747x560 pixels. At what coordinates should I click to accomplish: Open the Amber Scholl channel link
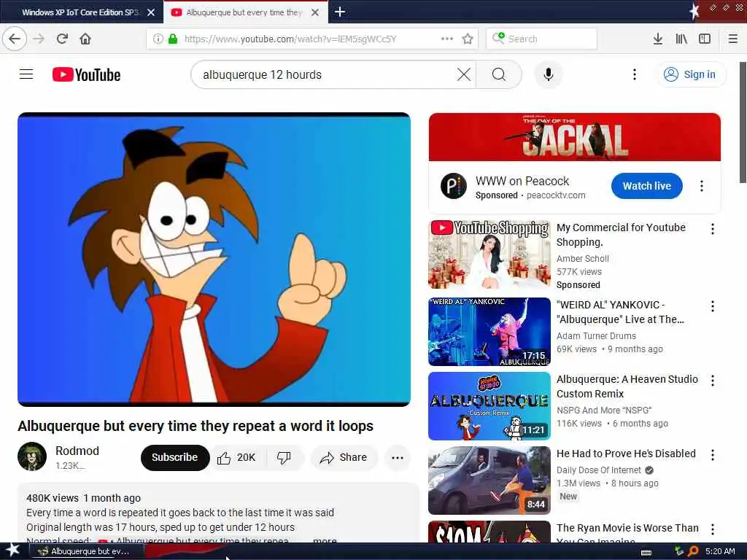click(x=583, y=259)
